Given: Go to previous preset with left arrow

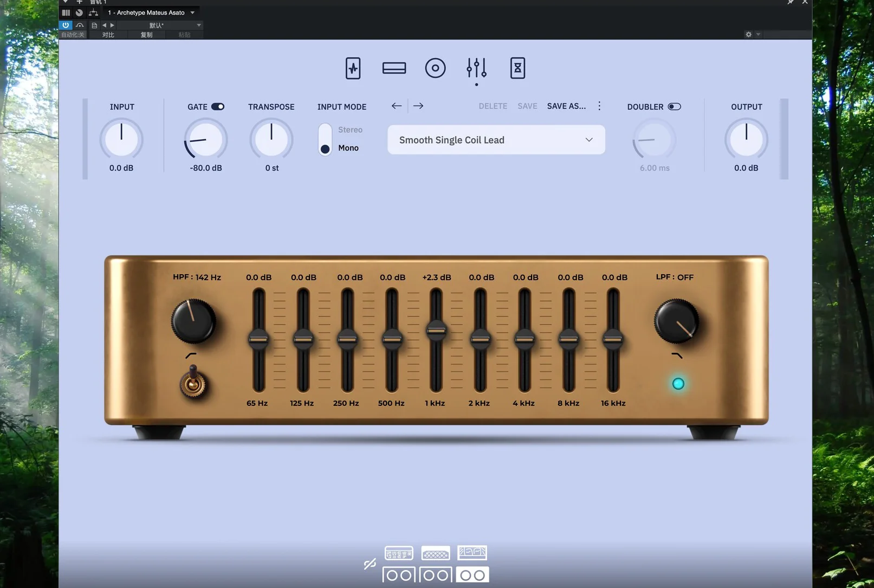Looking at the screenshot, I should pyautogui.click(x=397, y=106).
